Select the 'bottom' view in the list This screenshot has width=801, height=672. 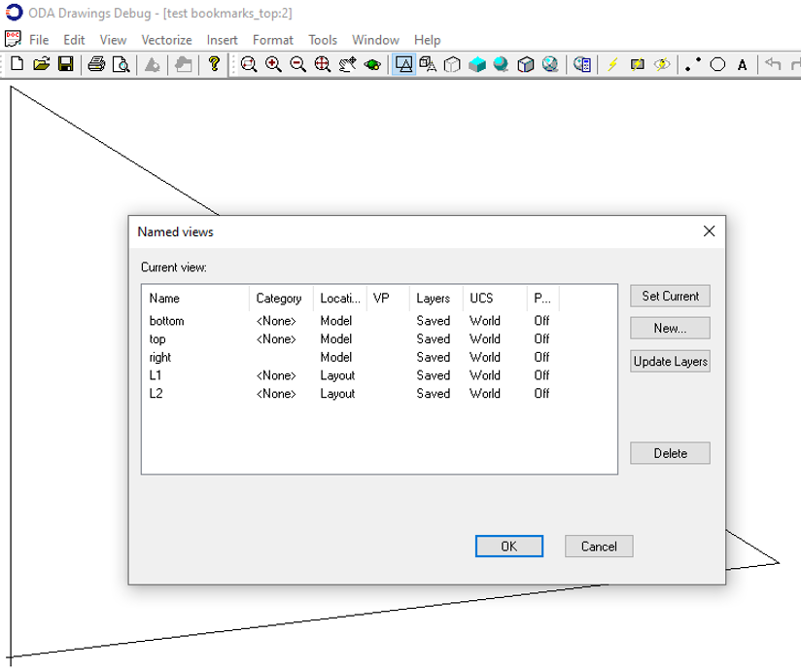click(x=167, y=321)
